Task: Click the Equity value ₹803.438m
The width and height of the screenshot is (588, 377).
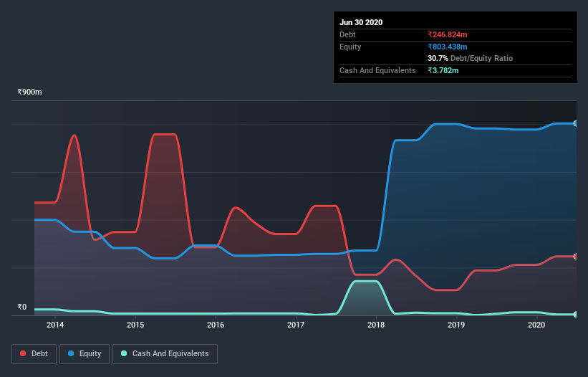Action: click(448, 47)
